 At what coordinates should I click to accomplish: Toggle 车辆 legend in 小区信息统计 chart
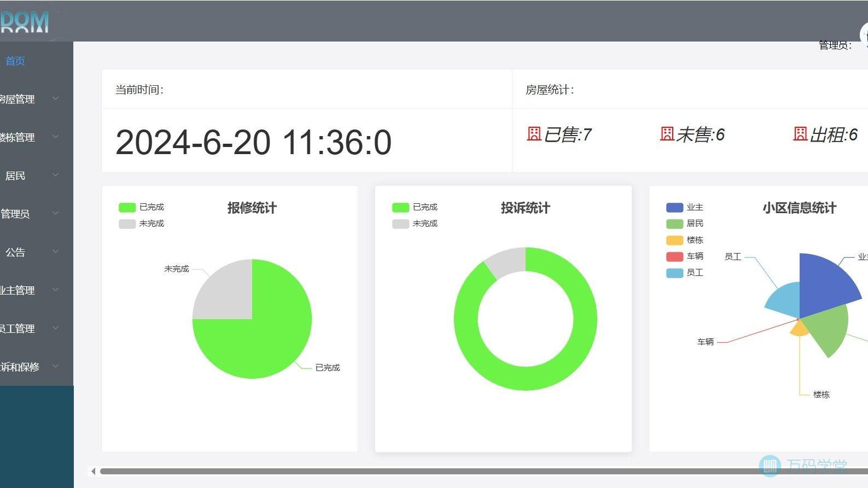pyautogui.click(x=684, y=256)
